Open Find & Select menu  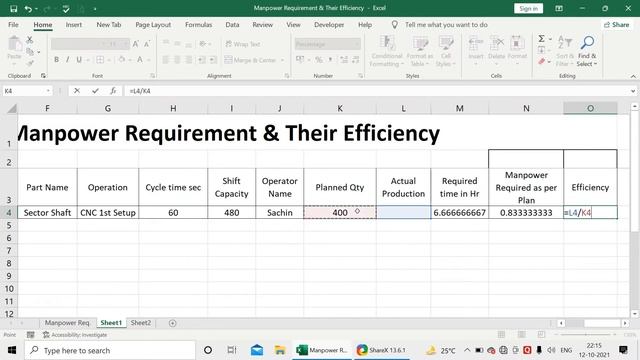pos(587,51)
